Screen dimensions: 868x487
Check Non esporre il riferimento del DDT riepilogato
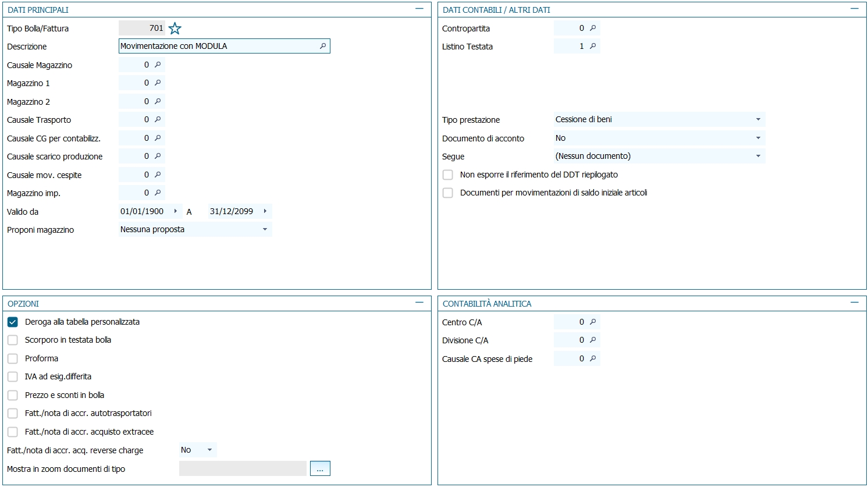[x=448, y=175]
